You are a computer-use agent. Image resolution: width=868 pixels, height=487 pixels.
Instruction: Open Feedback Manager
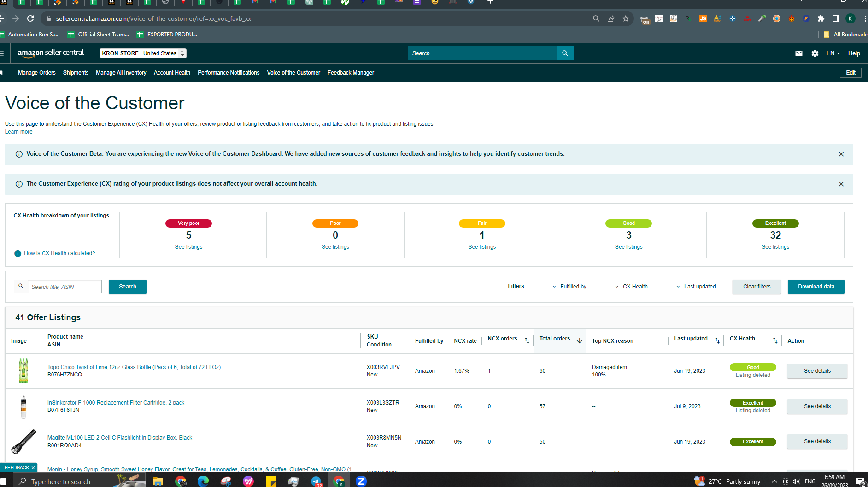point(351,73)
